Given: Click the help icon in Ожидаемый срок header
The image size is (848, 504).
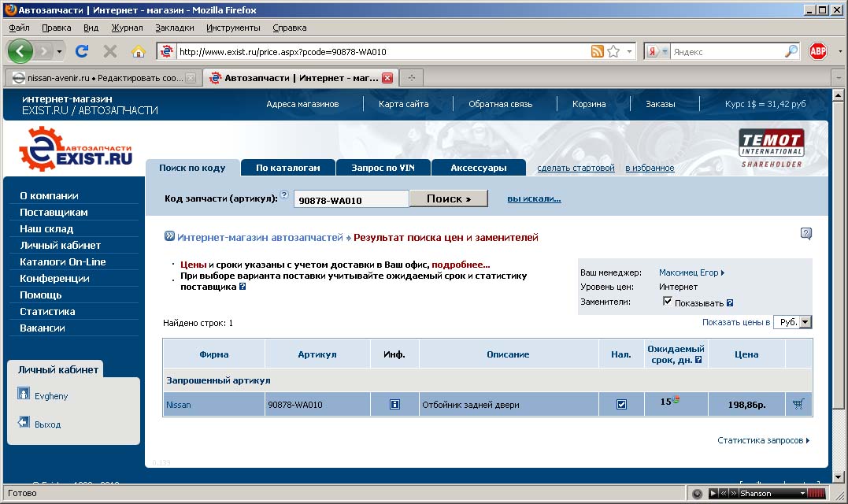Looking at the screenshot, I should [x=698, y=360].
